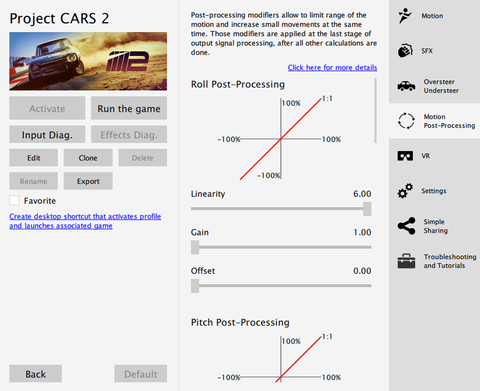
Task: Click the Gain value 1.00
Action: tap(362, 232)
